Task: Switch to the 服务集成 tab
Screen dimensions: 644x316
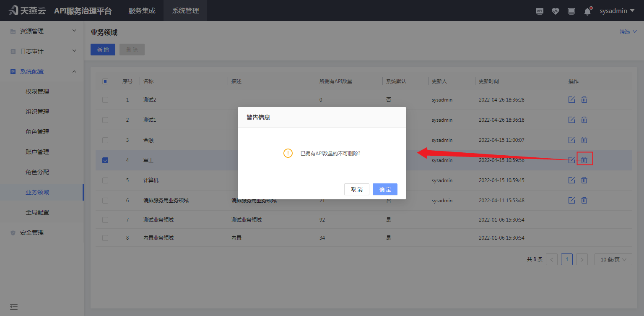Action: tap(141, 10)
